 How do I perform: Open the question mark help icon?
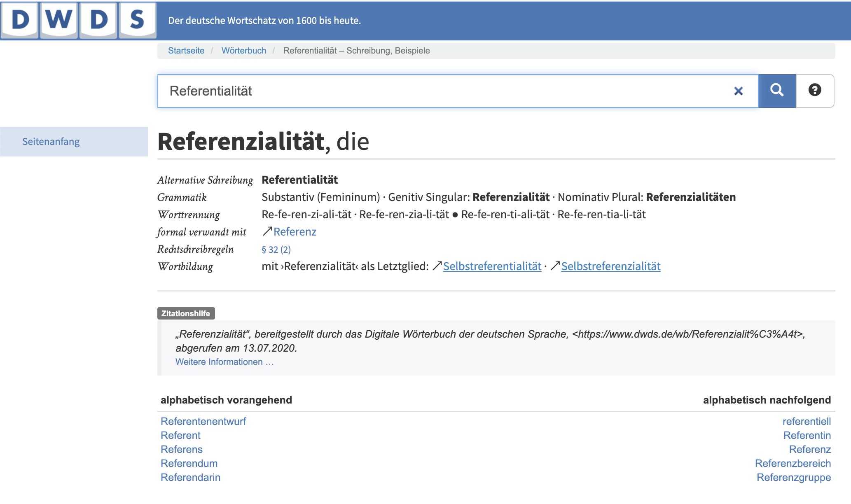pyautogui.click(x=814, y=91)
